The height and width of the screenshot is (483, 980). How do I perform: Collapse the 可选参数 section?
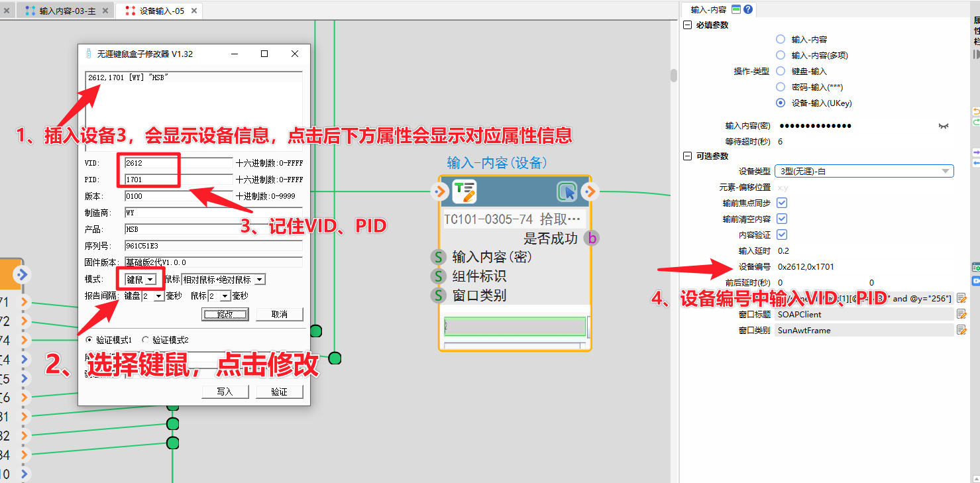[687, 156]
